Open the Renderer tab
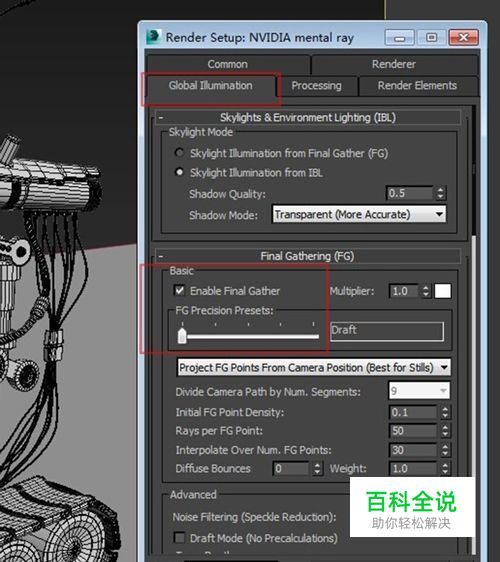500x562 pixels. (394, 64)
